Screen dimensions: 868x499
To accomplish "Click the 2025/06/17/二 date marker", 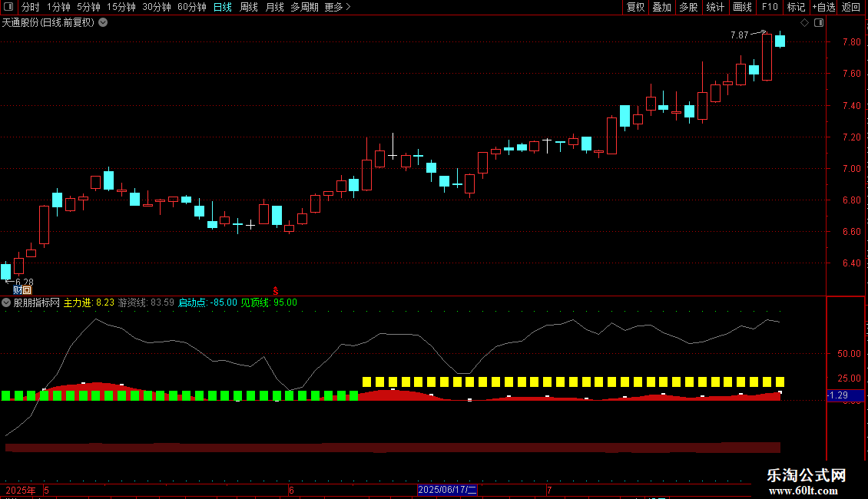I will pos(447,490).
